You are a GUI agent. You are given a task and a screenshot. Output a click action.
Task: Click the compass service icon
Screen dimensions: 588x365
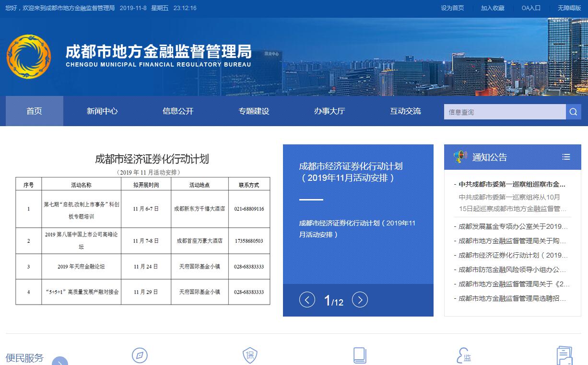[x=140, y=355]
